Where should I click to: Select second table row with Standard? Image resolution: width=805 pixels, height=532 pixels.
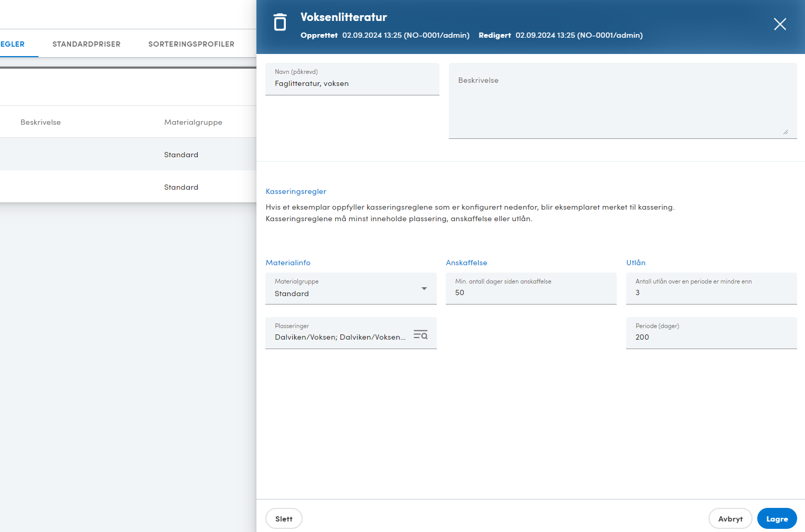click(128, 187)
